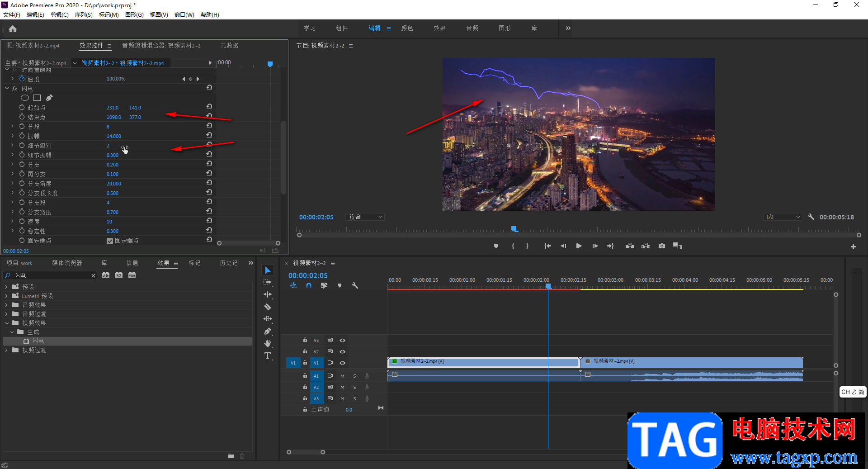Screen dimensions: 868x469
Task: Open the 文件(F) menu
Action: [12, 14]
